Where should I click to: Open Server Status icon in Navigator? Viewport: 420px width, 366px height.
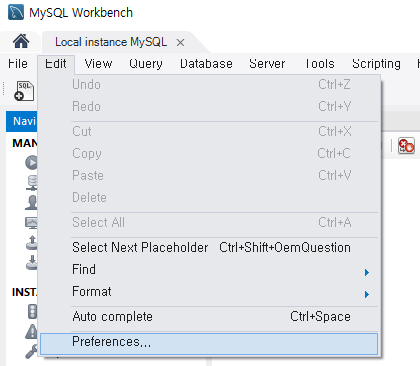(x=31, y=163)
